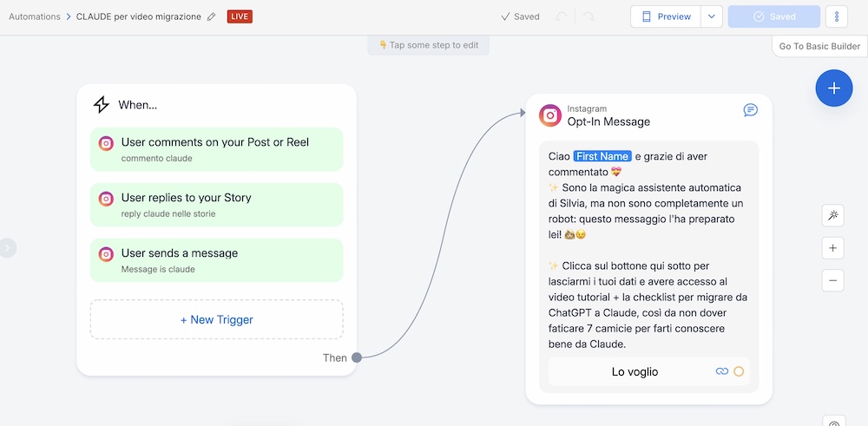Click the undo arrow icon

pyautogui.click(x=562, y=16)
